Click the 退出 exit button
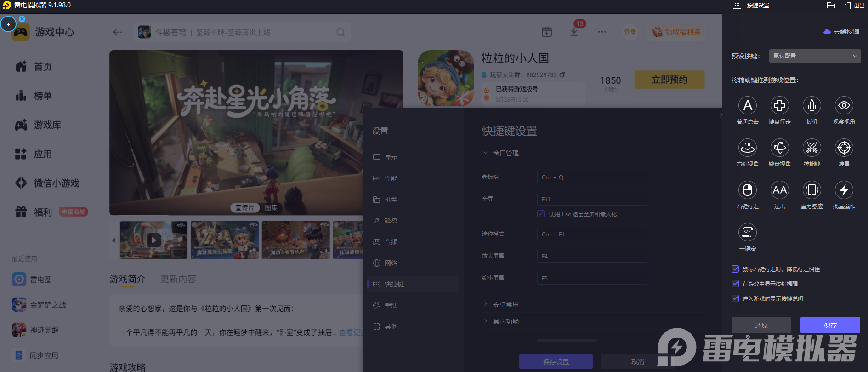This screenshot has width=868, height=372. pos(854,6)
